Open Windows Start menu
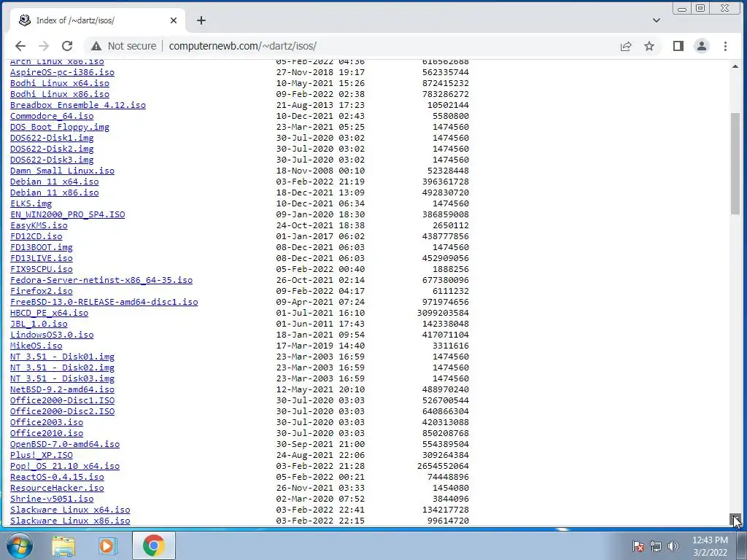Image resolution: width=747 pixels, height=560 pixels. pyautogui.click(x=19, y=545)
